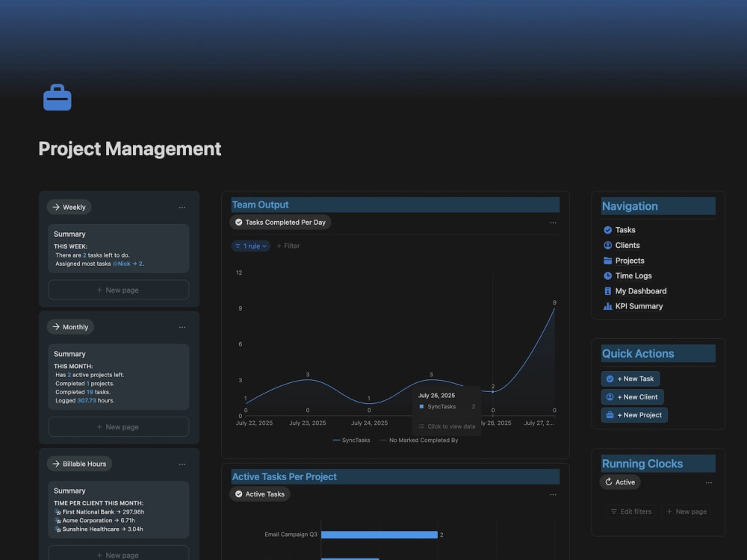Viewport: 747px width, 560px height.
Task: Expand the 1 rule filter dropdown
Action: point(250,246)
